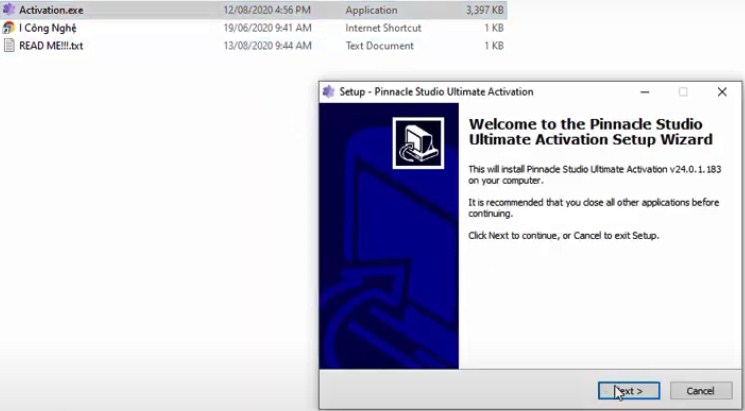Screen dimensions: 745x411
Task: Click the date 19/06/2020 9:41 AM
Action: coord(267,28)
